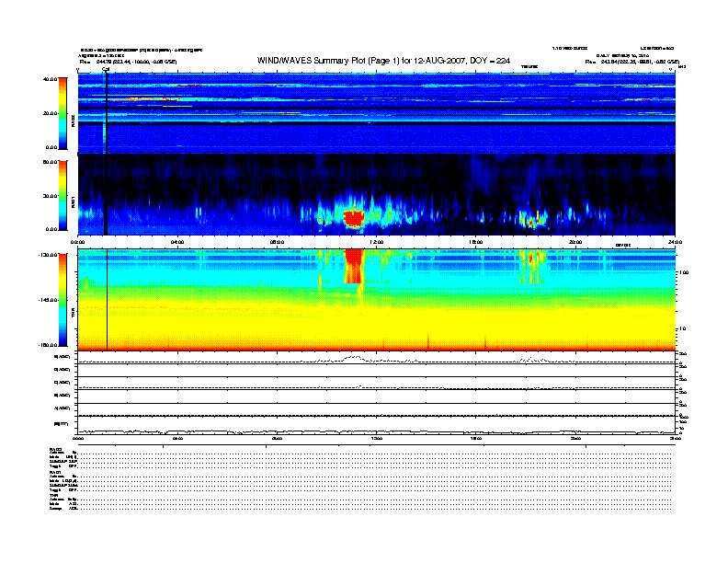Click the -145.00 label on TNR scale
728x563 pixels.
48,300
